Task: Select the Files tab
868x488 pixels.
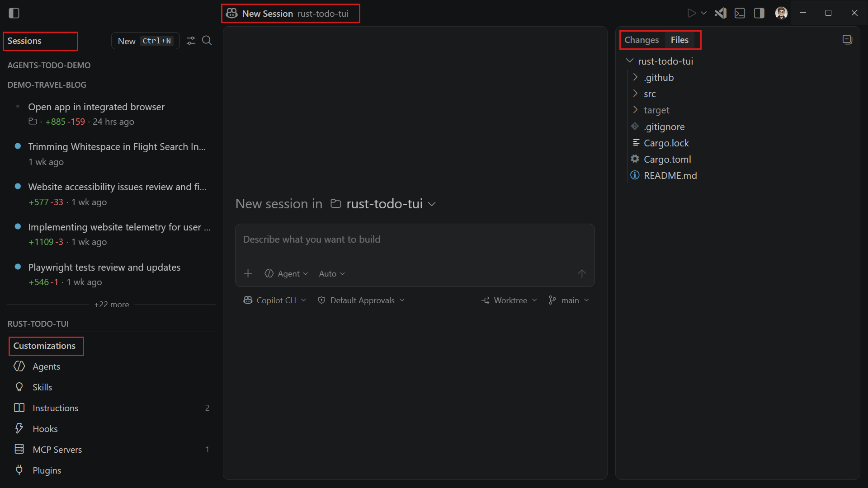Action: coord(679,40)
